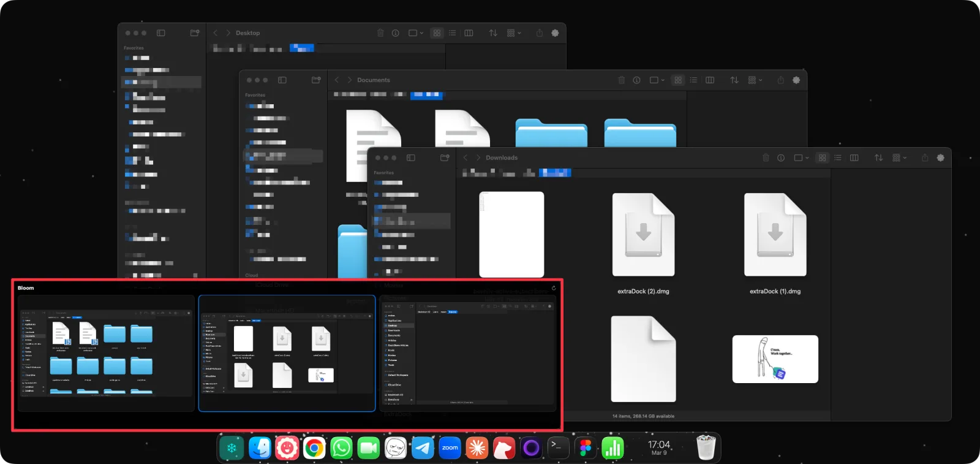This screenshot has height=464, width=980.
Task: Toggle the sidebar in the Downloads window
Action: pyautogui.click(x=411, y=158)
